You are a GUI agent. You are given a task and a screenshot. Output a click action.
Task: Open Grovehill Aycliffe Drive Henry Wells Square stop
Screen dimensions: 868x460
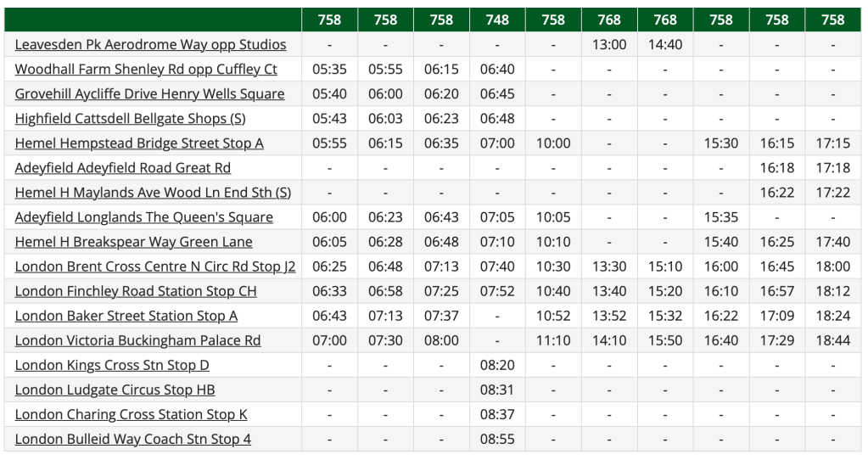[x=149, y=94]
